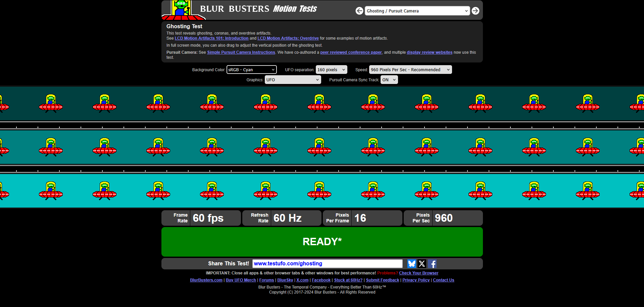The width and height of the screenshot is (644, 307).
Task: Open the Facebook footer link
Action: (x=321, y=280)
